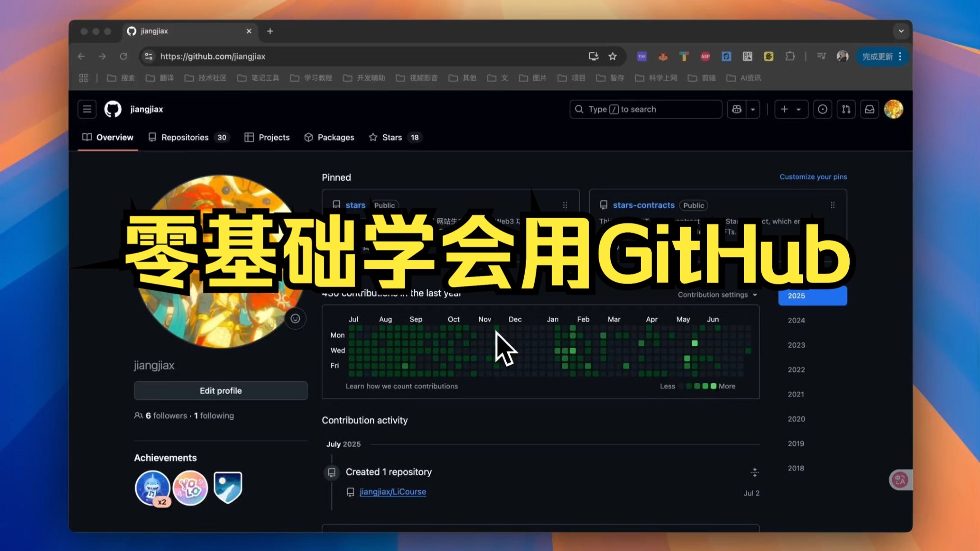Focus the Type / to search field

coord(646,109)
